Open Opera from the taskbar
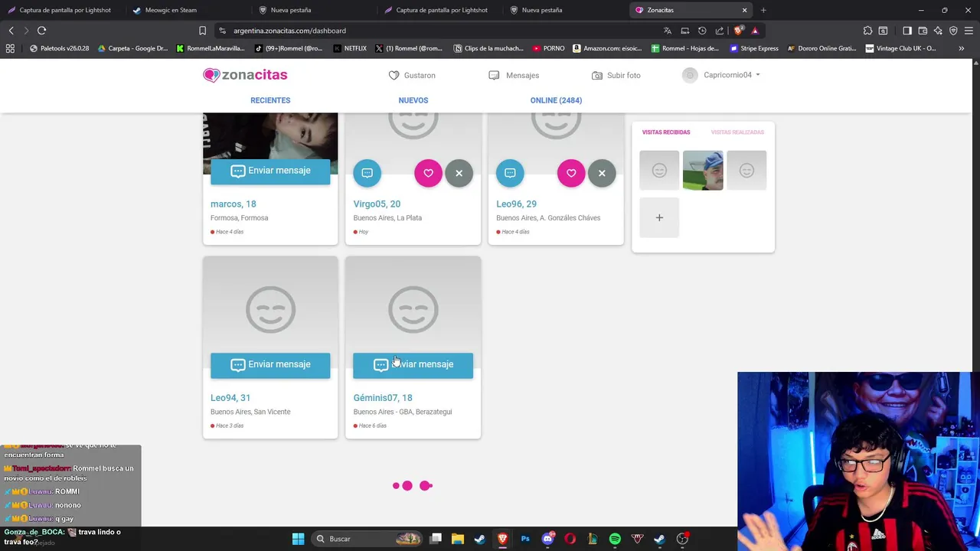Image resolution: width=980 pixels, height=551 pixels. 570,539
